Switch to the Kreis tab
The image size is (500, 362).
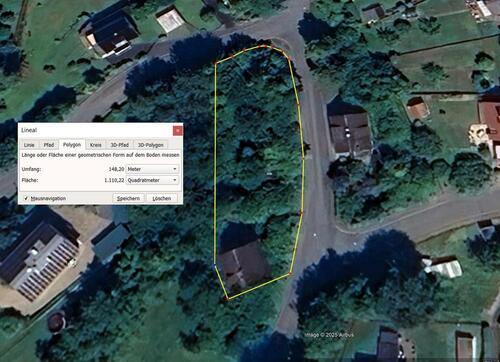96,145
